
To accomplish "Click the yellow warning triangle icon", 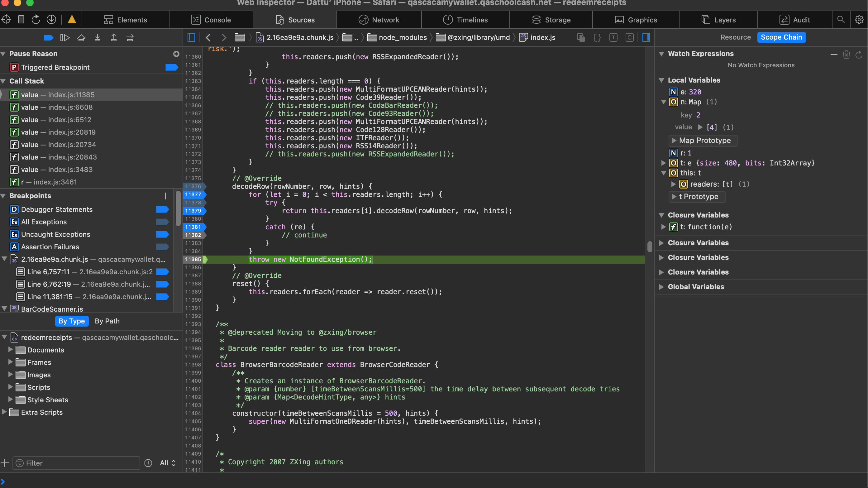I will pyautogui.click(x=72, y=20).
